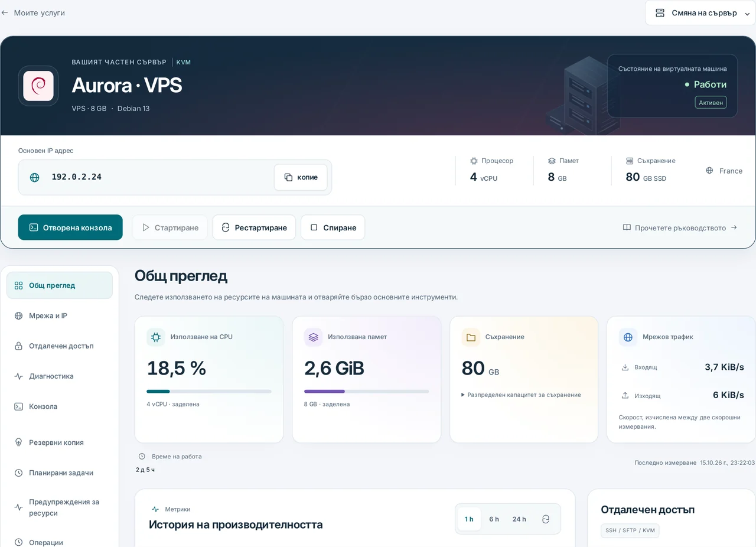Restart the server with 'Рестартиране'

[254, 227]
